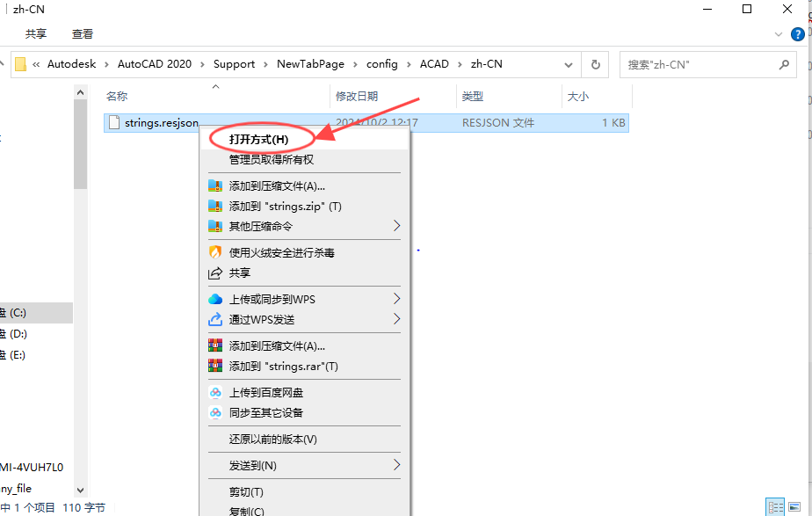Select 管理员取得所有权 menu entry
This screenshot has width=812, height=516.
272,159
